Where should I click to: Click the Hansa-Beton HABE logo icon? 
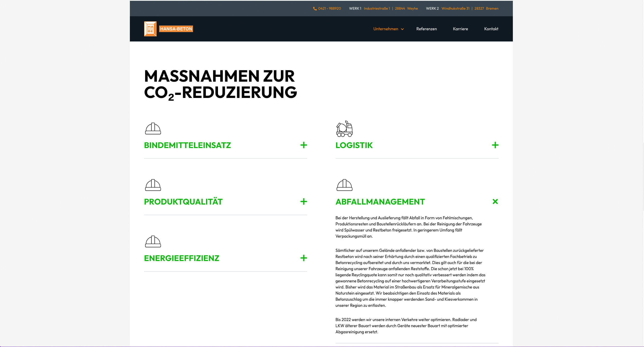[150, 29]
